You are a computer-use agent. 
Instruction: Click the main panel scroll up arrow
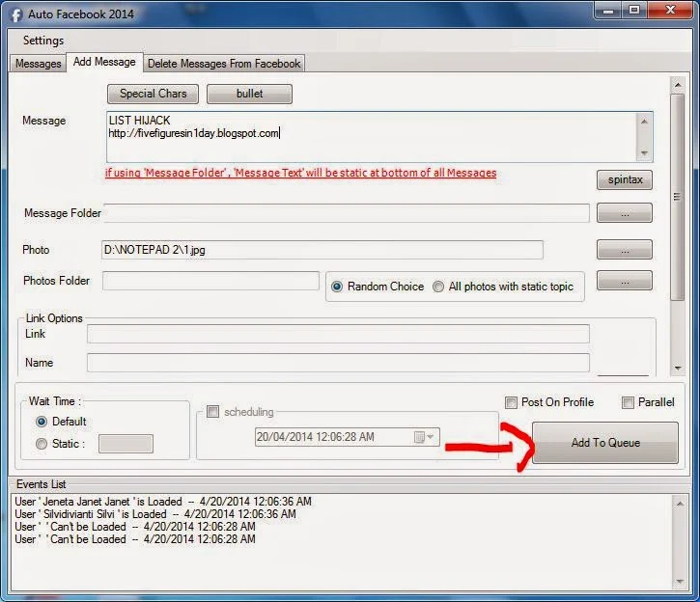tap(678, 85)
